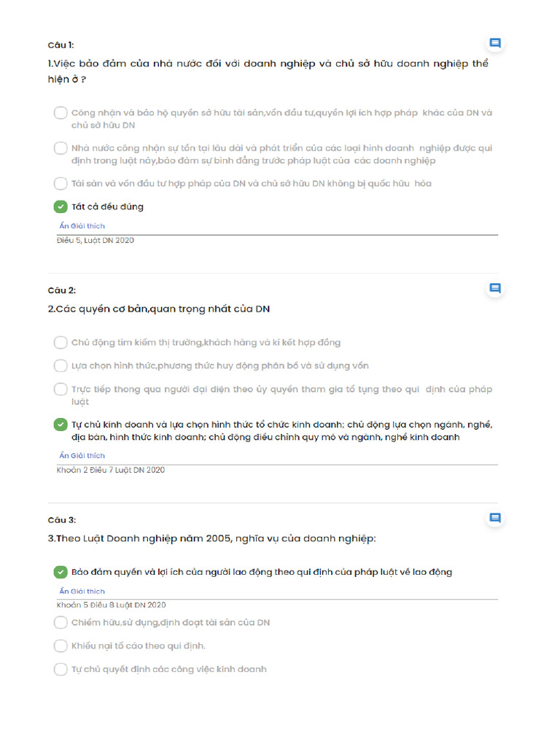Screen dimensions: 560x747
Task: Click green checkmark for 'Bảo đảm quyền và lợi ích'
Action: click(x=61, y=572)
